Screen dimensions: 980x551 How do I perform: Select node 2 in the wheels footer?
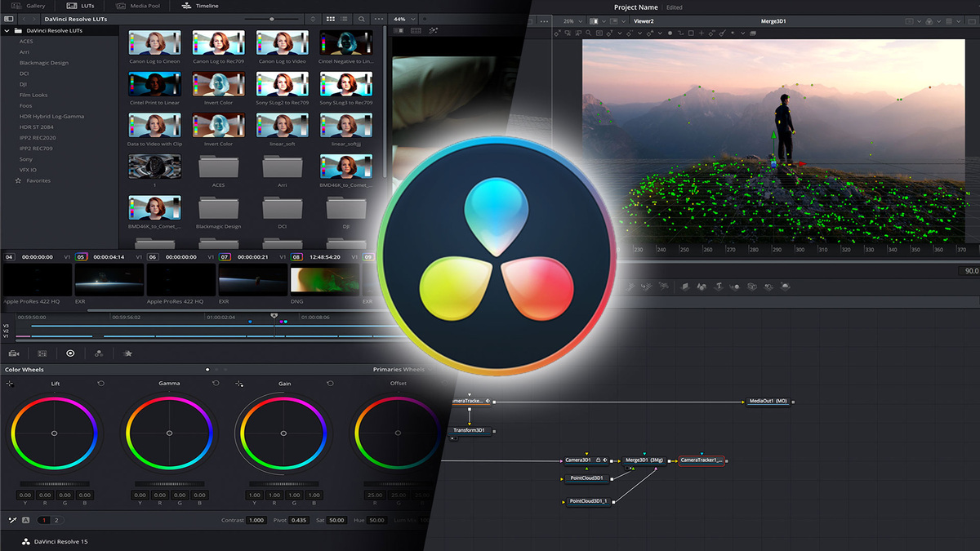(56, 520)
